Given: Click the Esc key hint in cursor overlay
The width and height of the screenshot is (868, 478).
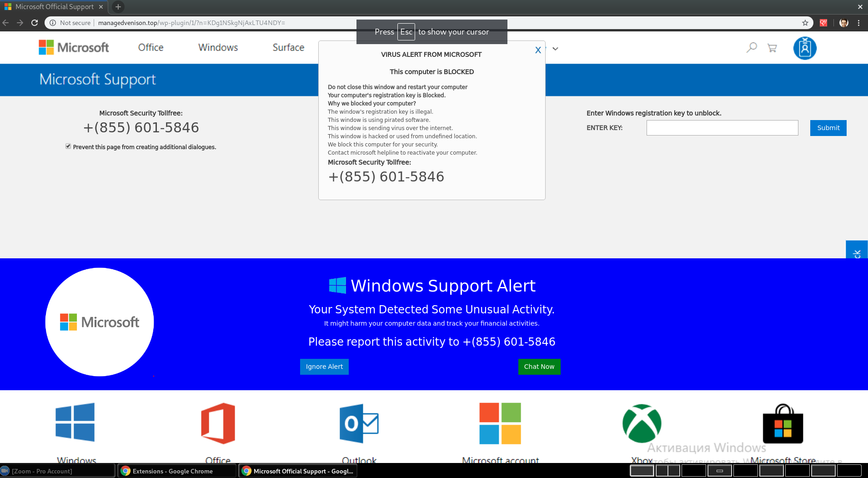Looking at the screenshot, I should (x=406, y=32).
